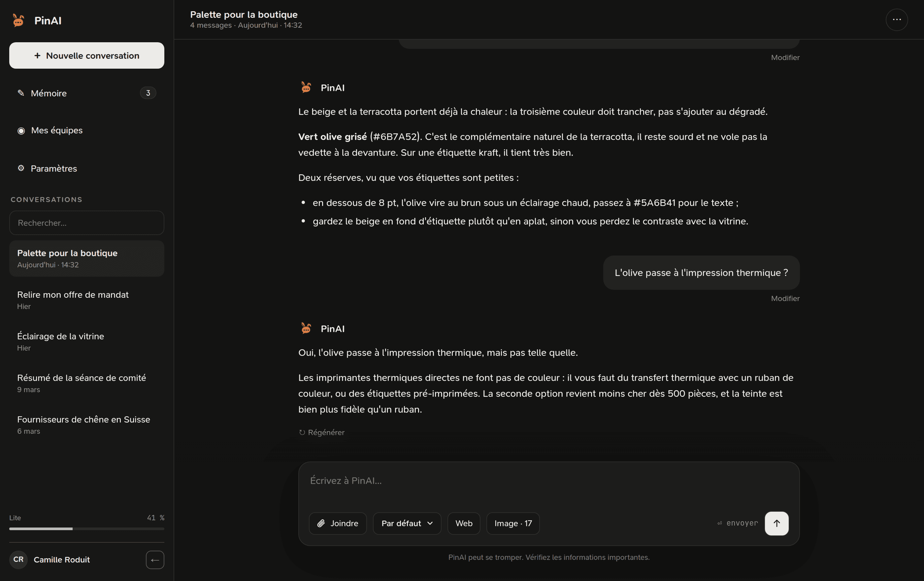
Task: Click the Camille Roduit account name
Action: (x=62, y=560)
